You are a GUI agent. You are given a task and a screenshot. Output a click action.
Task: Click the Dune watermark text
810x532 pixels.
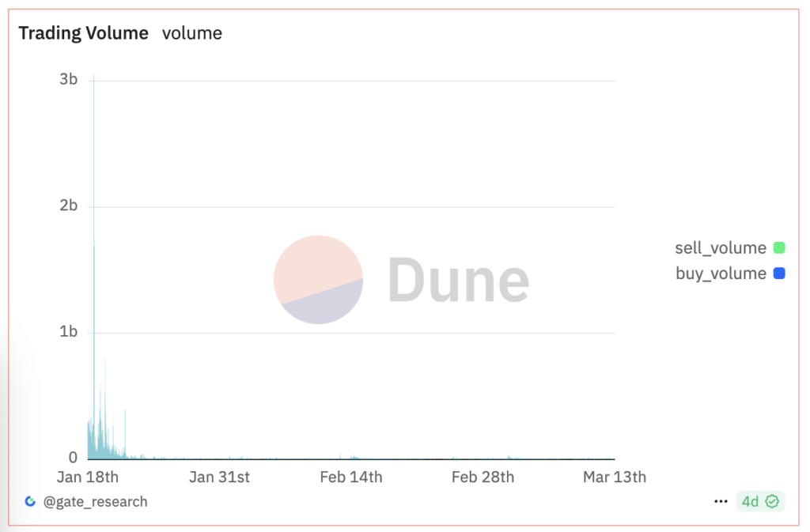click(x=458, y=279)
